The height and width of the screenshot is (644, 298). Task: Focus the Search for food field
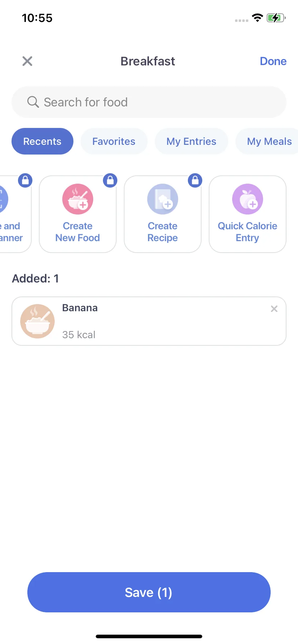[x=149, y=102]
